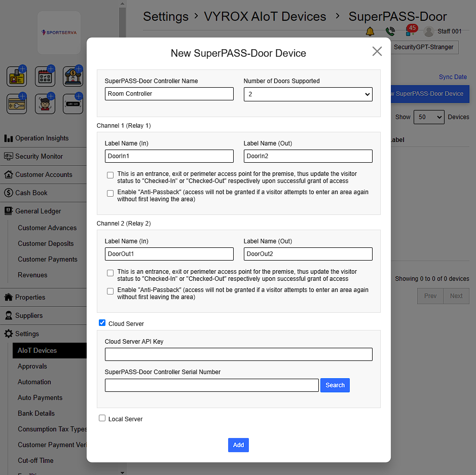Click the Search button for serial number
476x475 pixels.
[335, 385]
